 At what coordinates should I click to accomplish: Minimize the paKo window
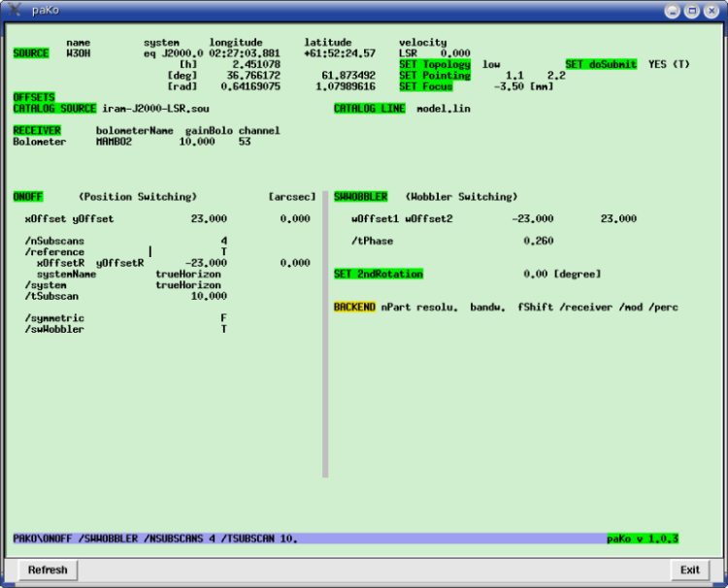[x=672, y=11]
